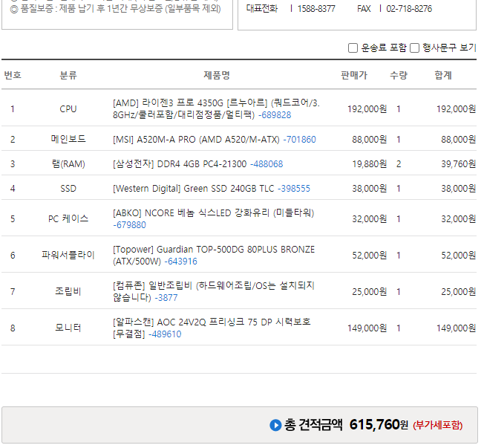The height and width of the screenshot is (448, 484).
Task: Click the Western Digital Green SSD name
Action: click(194, 189)
